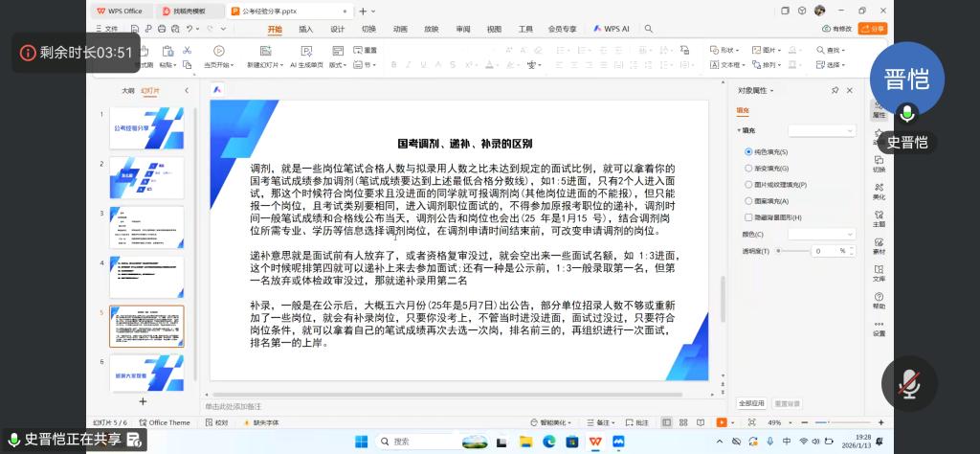This screenshot has width=980, height=454.
Task: Open the 切换 transitions side panel icon
Action: click(879, 165)
